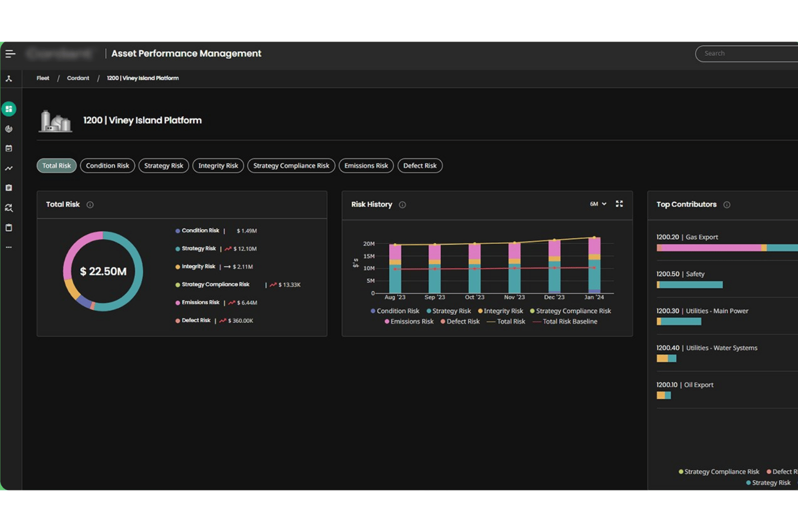Switch to the Strategy Risk tab
798x532 pixels.
(163, 165)
